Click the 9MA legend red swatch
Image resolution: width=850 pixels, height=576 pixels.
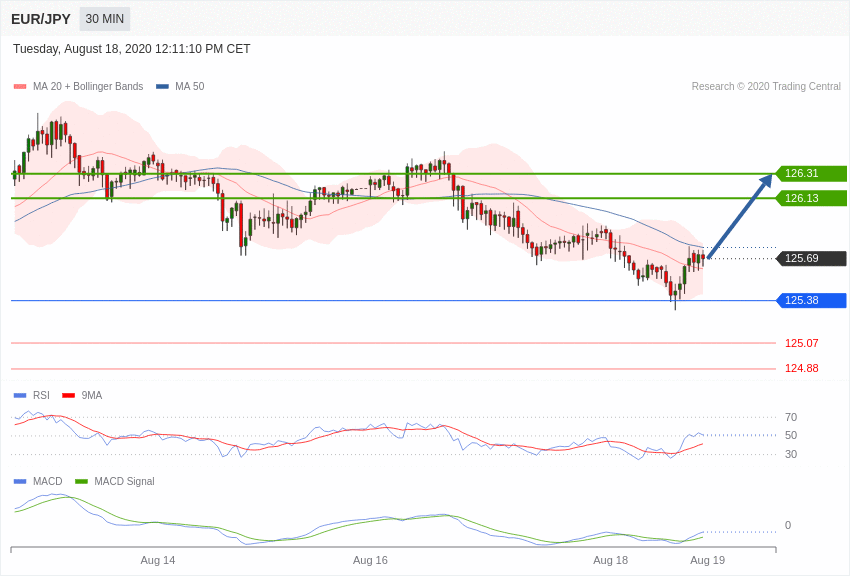click(x=69, y=396)
